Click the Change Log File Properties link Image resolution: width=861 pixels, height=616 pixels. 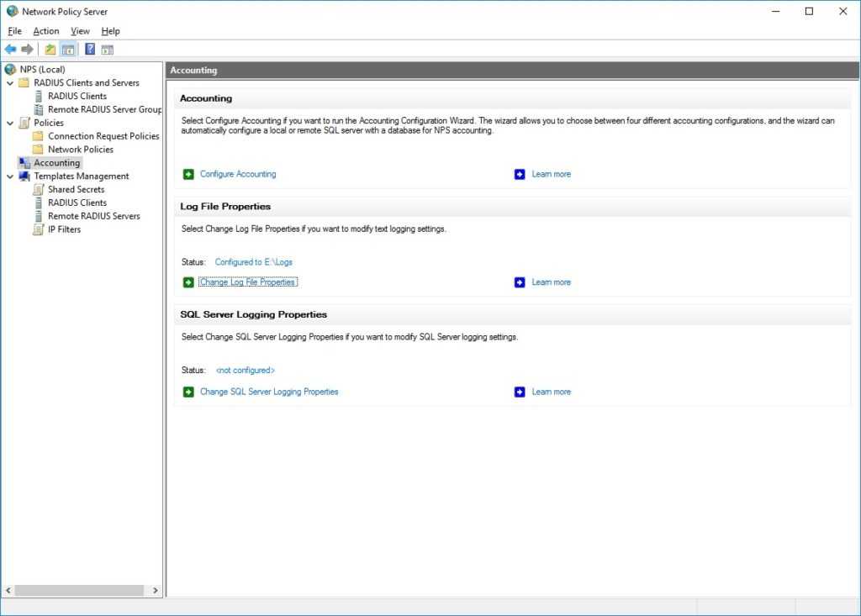click(247, 282)
